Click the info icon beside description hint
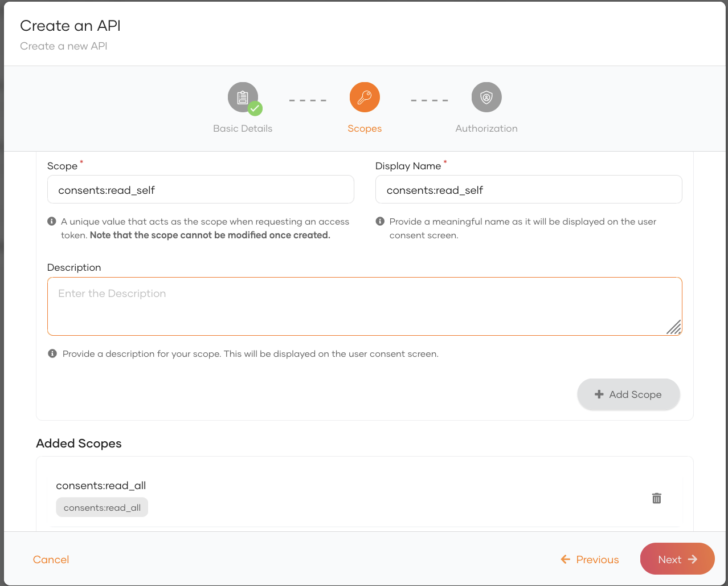The image size is (728, 586). 52,353
